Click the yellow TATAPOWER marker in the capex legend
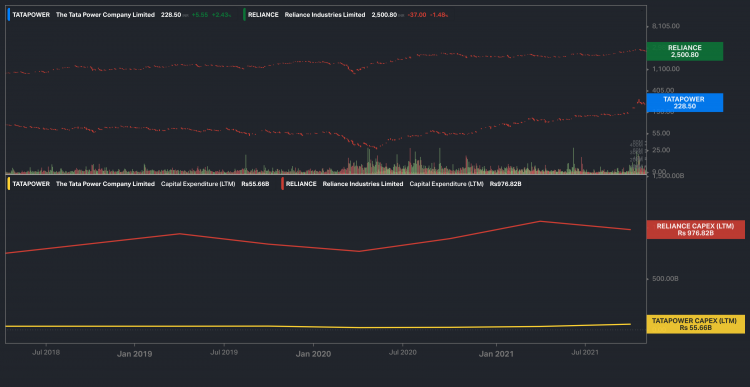The height and width of the screenshot is (387, 750). (9, 184)
